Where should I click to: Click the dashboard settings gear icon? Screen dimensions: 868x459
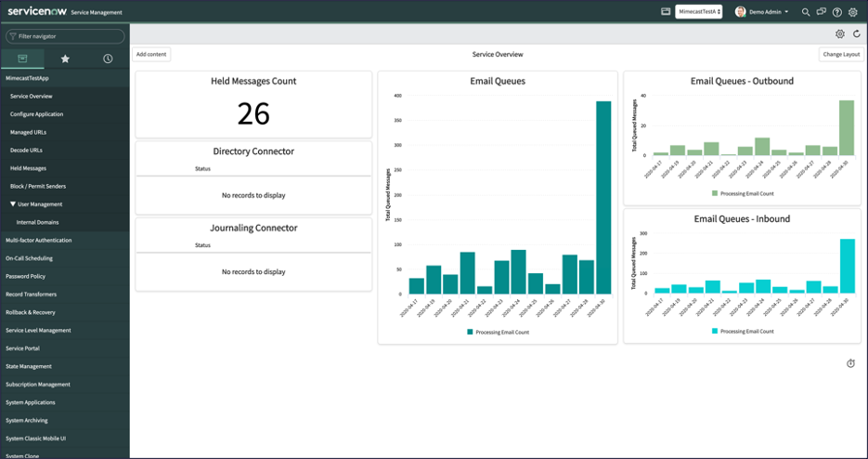coord(840,34)
